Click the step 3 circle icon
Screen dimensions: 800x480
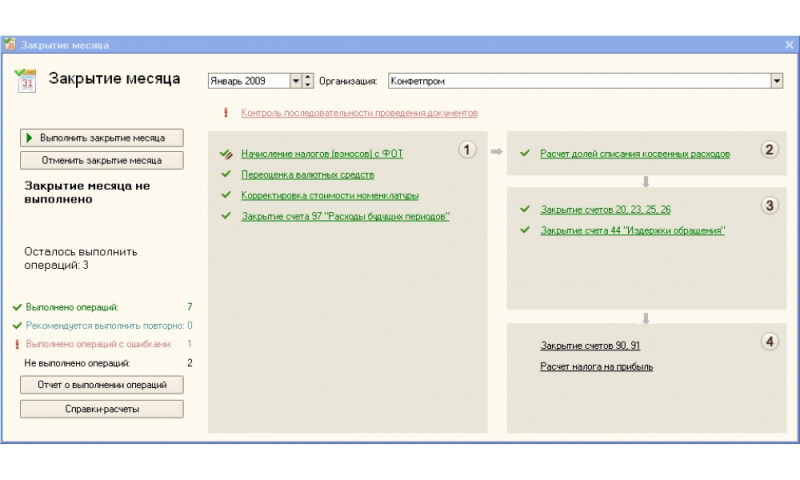pos(769,205)
